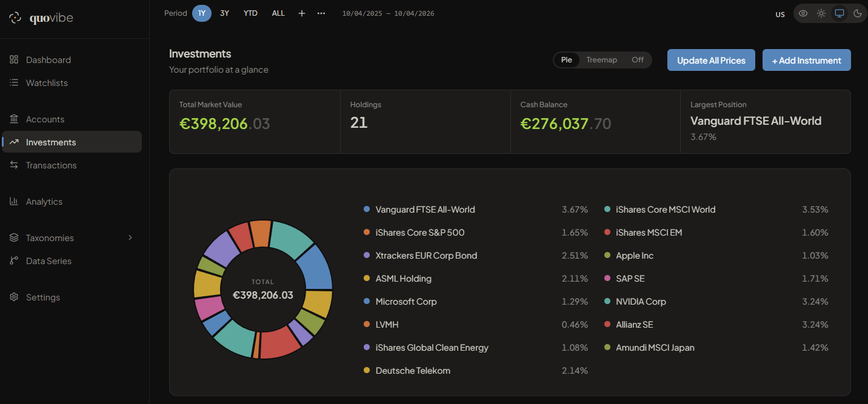Switch to light theme sun icon
868x404 pixels.
[821, 13]
